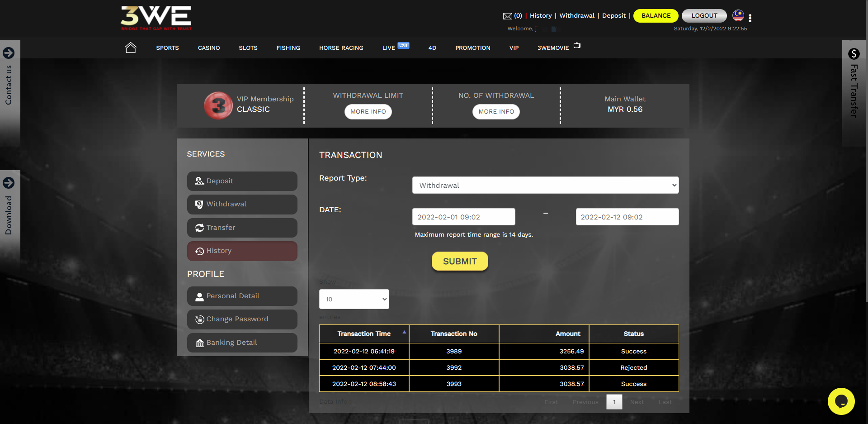The image size is (868, 424).
Task: Expand the Contact us arrow icon
Action: pos(9,53)
